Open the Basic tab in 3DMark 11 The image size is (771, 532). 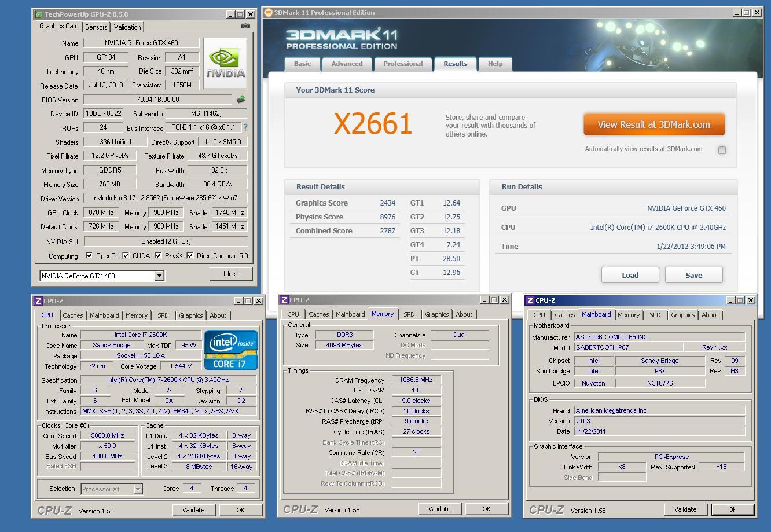click(x=302, y=64)
